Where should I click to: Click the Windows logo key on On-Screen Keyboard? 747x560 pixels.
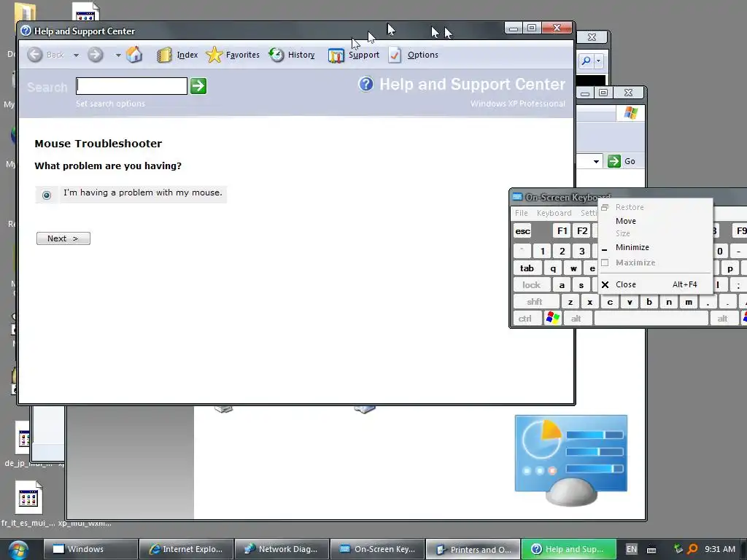553,318
